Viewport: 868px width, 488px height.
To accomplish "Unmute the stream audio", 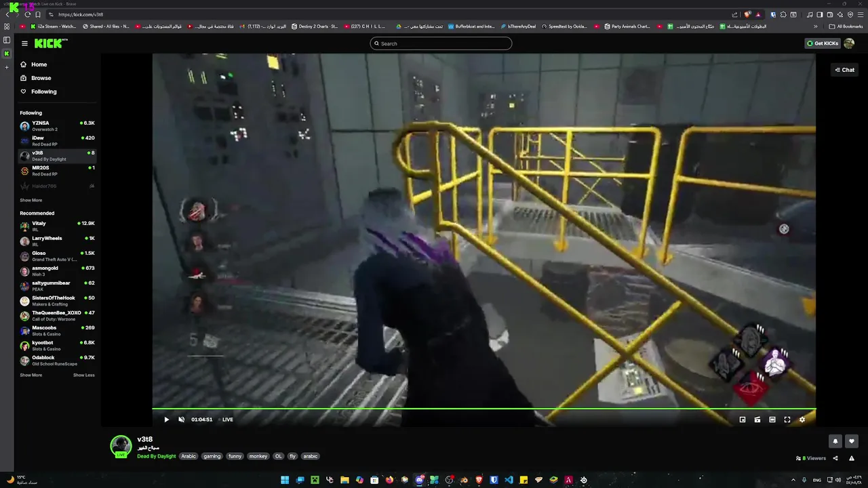I will [181, 420].
